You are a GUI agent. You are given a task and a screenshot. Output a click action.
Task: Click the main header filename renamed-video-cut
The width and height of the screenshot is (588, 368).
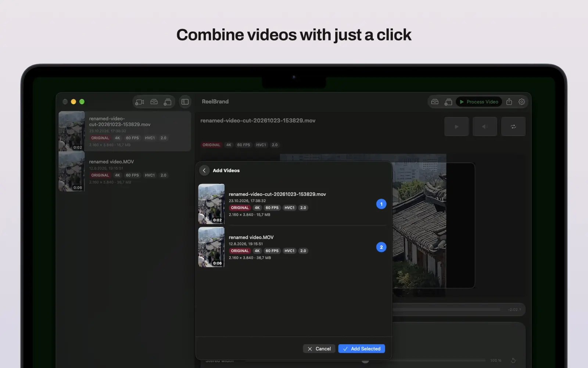pos(258,121)
